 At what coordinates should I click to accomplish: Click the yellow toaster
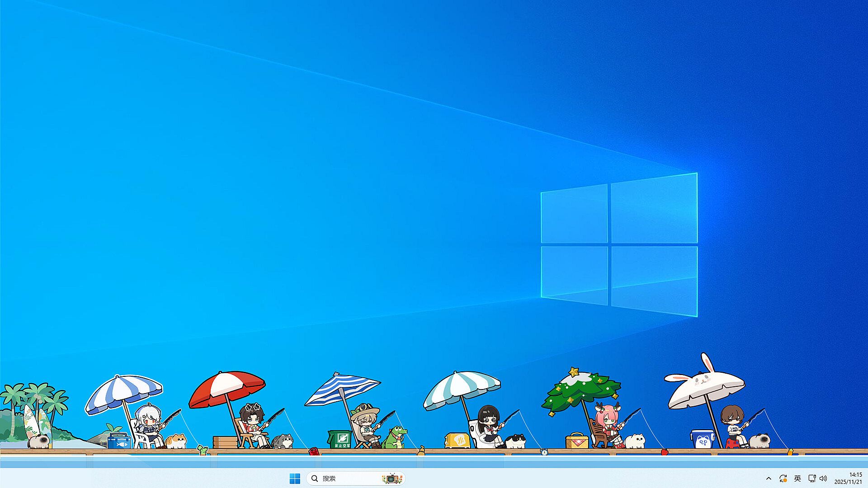[457, 441]
